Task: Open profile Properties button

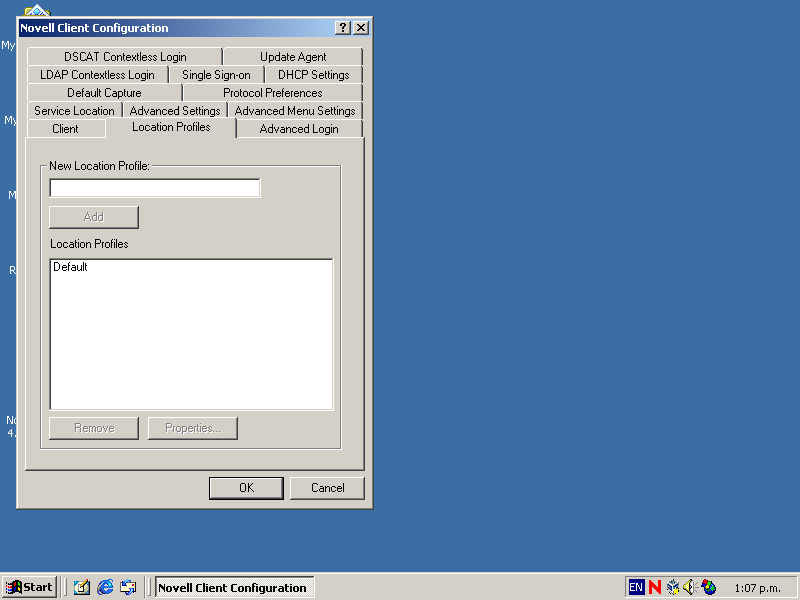Action: point(193,428)
